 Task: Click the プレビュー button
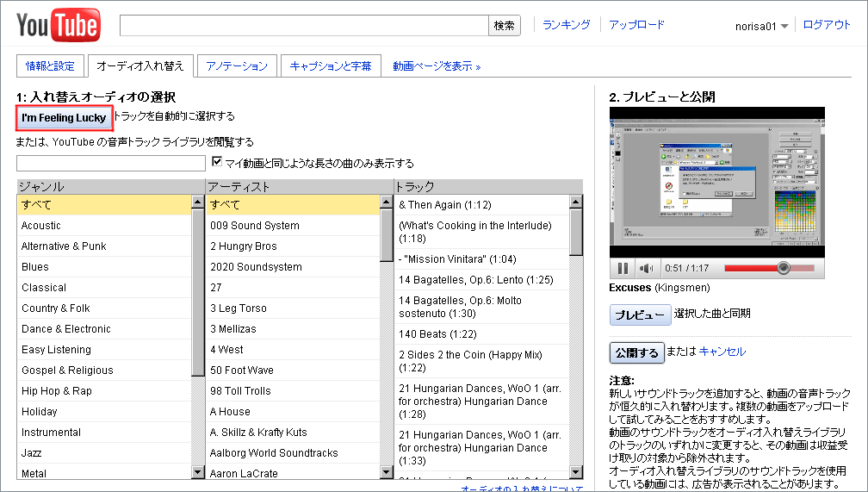640,315
